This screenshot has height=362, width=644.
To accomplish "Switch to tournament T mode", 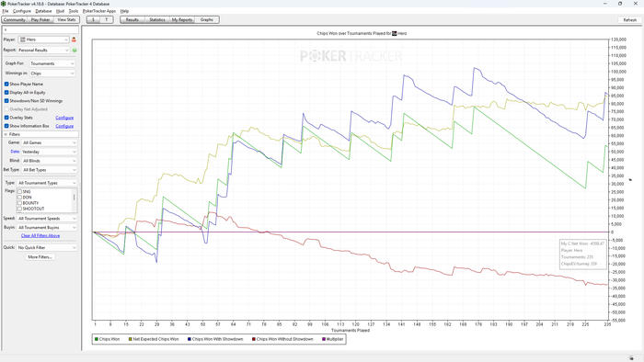I will click(107, 19).
